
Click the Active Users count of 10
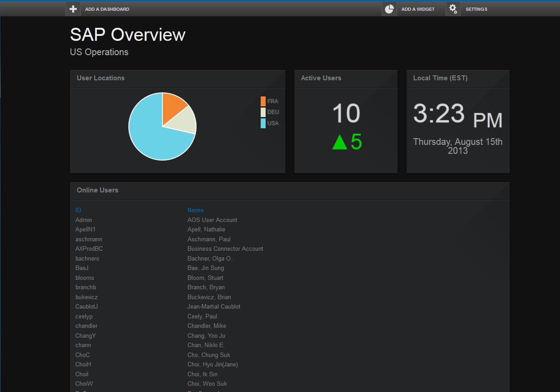346,113
